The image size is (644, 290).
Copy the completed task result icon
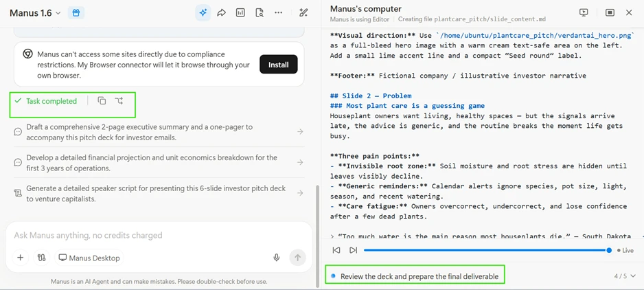(x=102, y=101)
